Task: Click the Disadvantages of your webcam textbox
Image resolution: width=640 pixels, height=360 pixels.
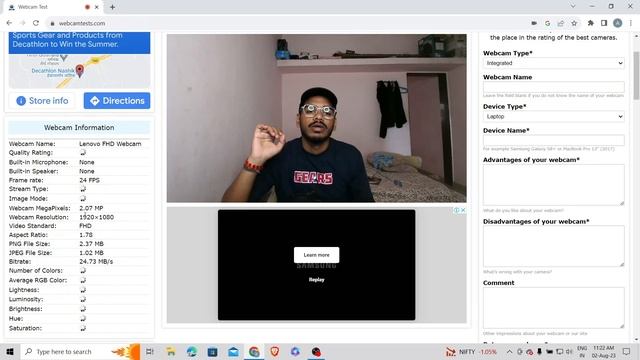Action: click(553, 246)
